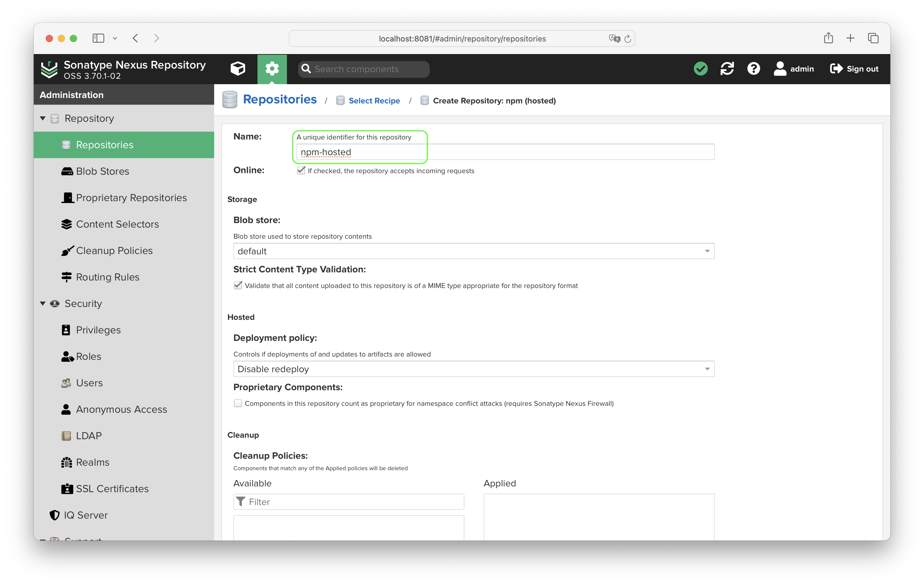Click the Blob Stores icon in sidebar

67,171
